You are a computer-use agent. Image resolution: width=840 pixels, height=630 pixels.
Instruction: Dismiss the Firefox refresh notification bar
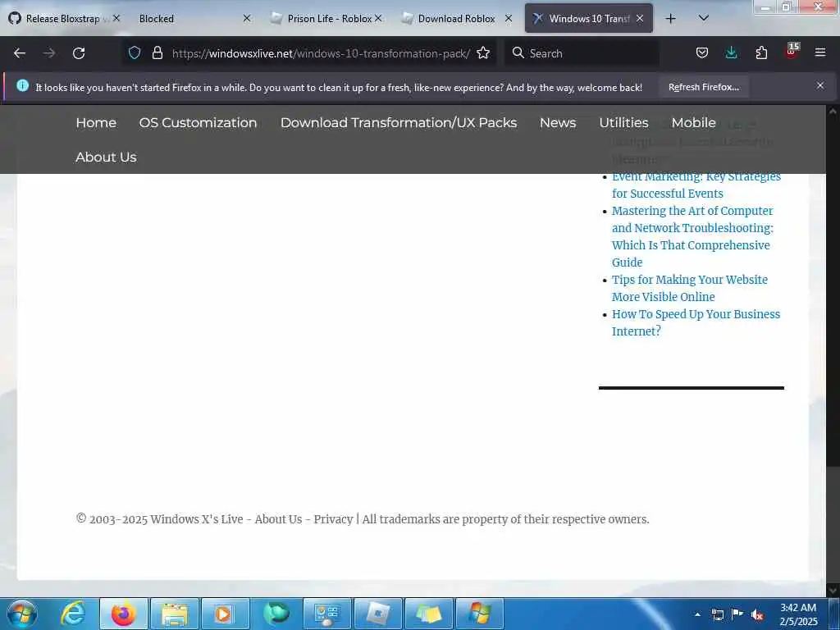point(820,85)
